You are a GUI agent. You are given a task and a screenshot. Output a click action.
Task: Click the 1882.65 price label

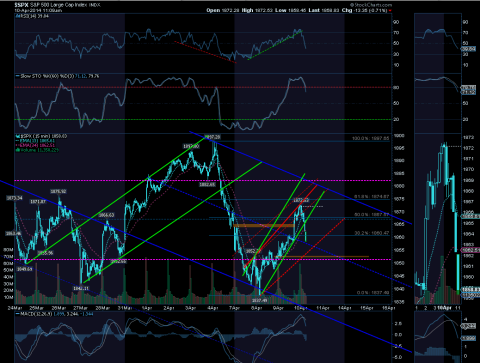click(x=207, y=184)
